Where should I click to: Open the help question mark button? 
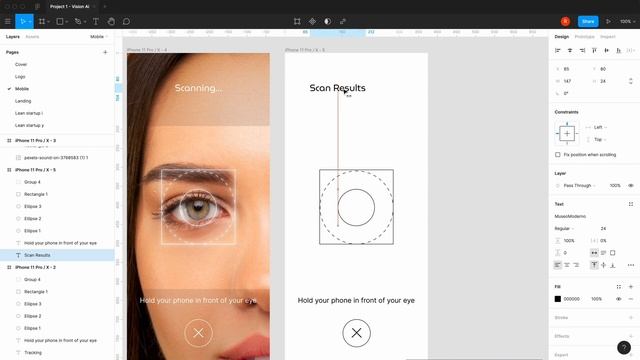[624, 347]
